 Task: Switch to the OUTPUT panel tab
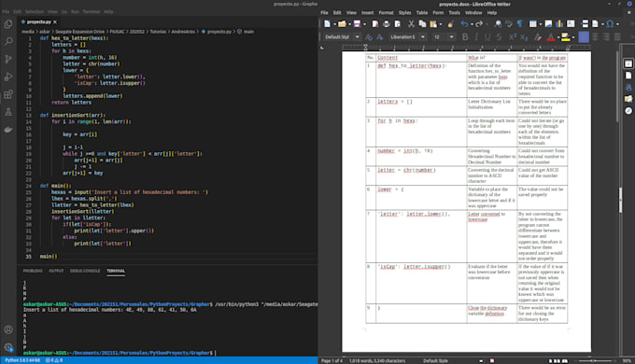click(56, 271)
